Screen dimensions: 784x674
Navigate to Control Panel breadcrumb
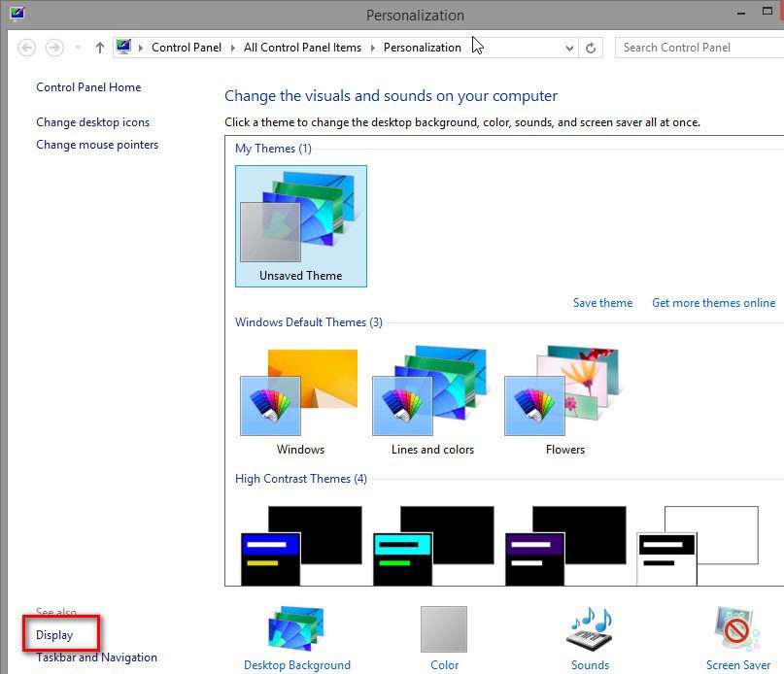click(187, 48)
